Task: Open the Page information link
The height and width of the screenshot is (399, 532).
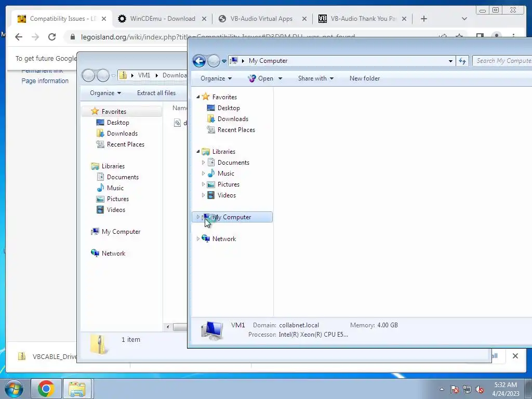Action: pos(45,81)
